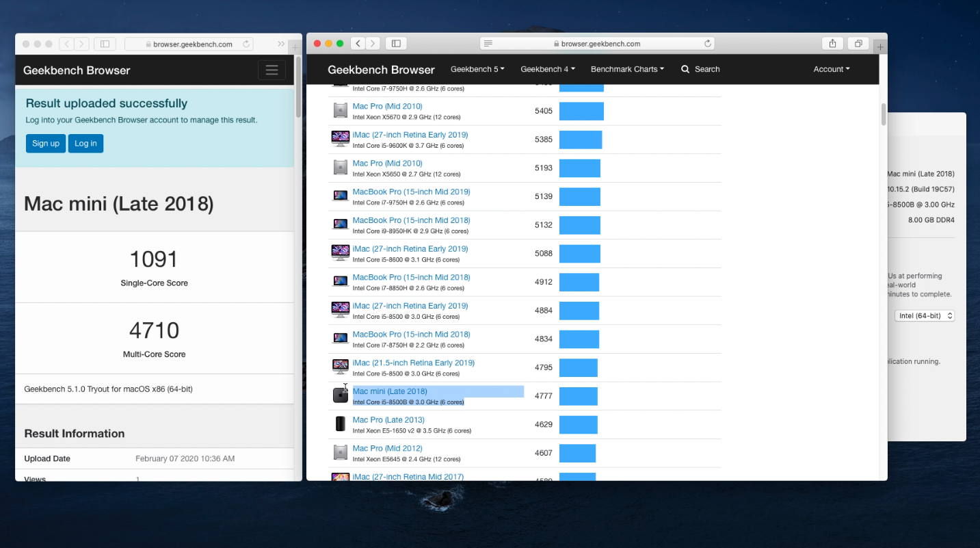Open Intel (64-bit) architecture selector

click(925, 316)
